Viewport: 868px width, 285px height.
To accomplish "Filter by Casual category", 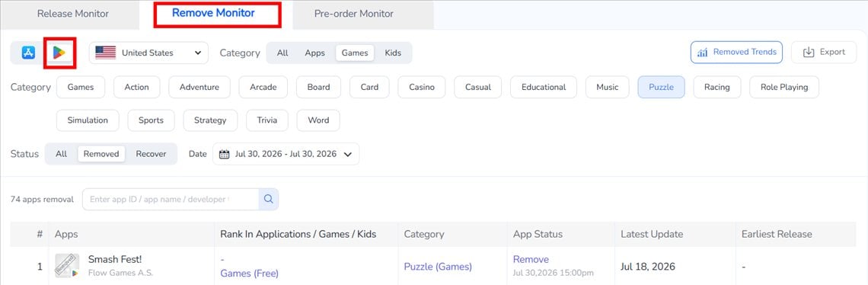I will [x=477, y=87].
